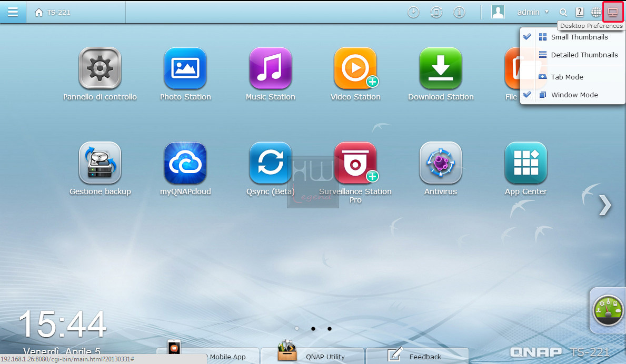Open the search magnifier icon
Image resolution: width=626 pixels, height=364 pixels.
click(x=563, y=12)
